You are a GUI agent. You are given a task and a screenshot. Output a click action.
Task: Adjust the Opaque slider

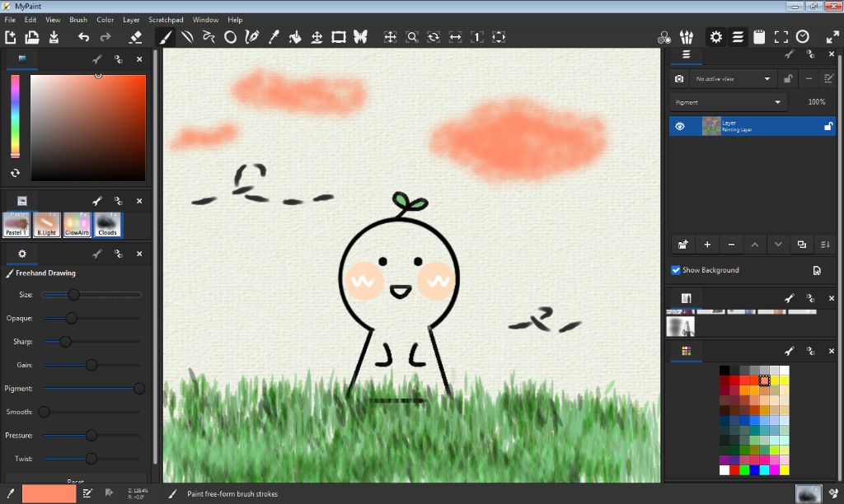(92, 318)
